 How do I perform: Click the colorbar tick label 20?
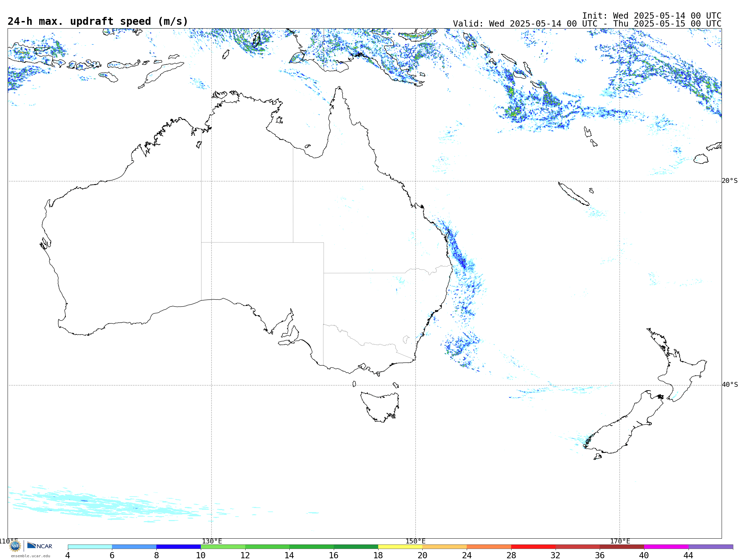[423, 555]
